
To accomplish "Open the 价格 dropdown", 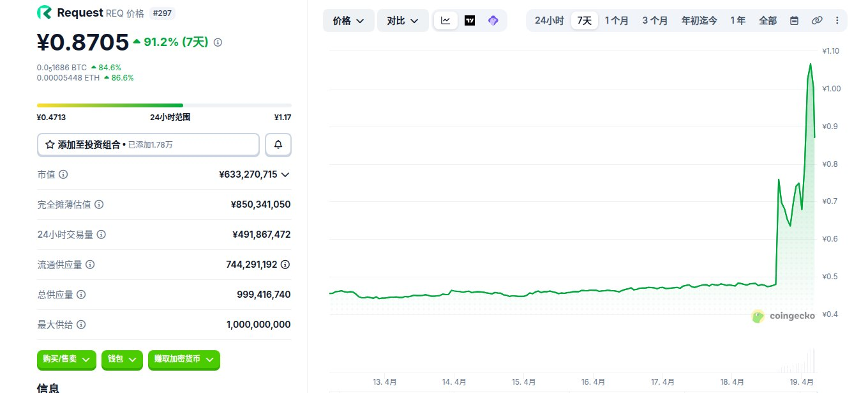I will point(348,20).
